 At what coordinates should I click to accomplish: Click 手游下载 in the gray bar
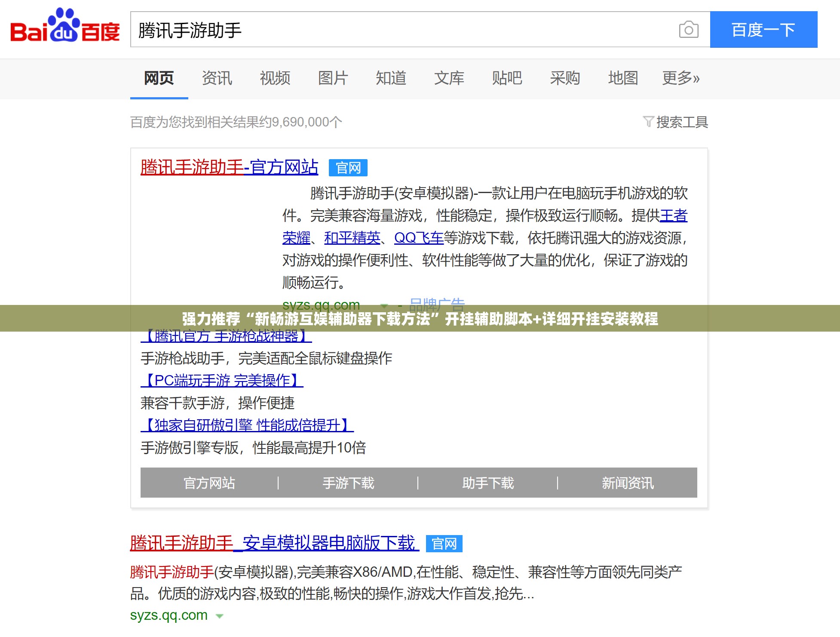click(x=349, y=483)
